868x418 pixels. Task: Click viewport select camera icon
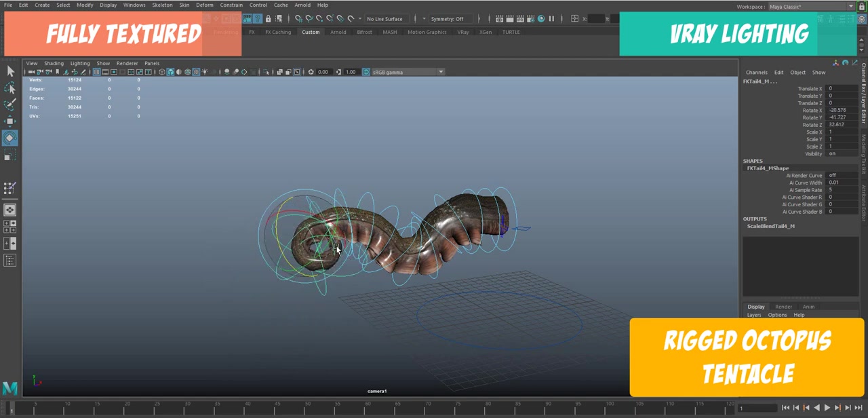tap(31, 72)
